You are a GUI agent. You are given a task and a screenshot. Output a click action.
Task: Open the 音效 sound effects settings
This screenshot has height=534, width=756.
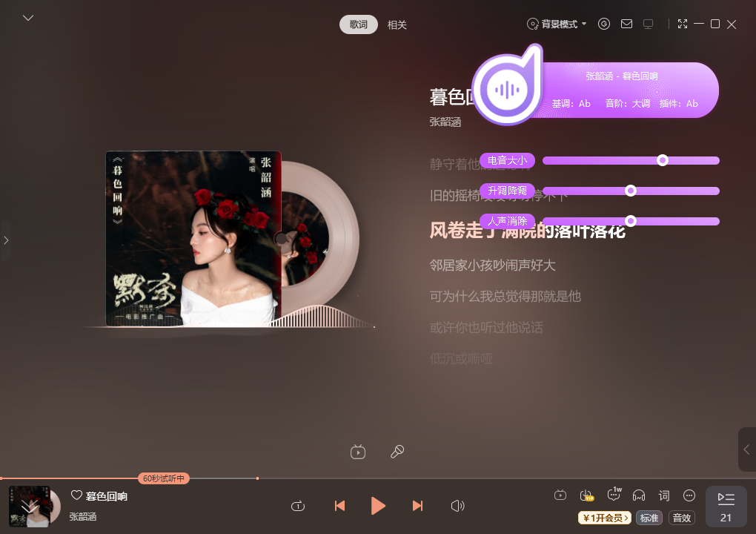click(x=681, y=518)
